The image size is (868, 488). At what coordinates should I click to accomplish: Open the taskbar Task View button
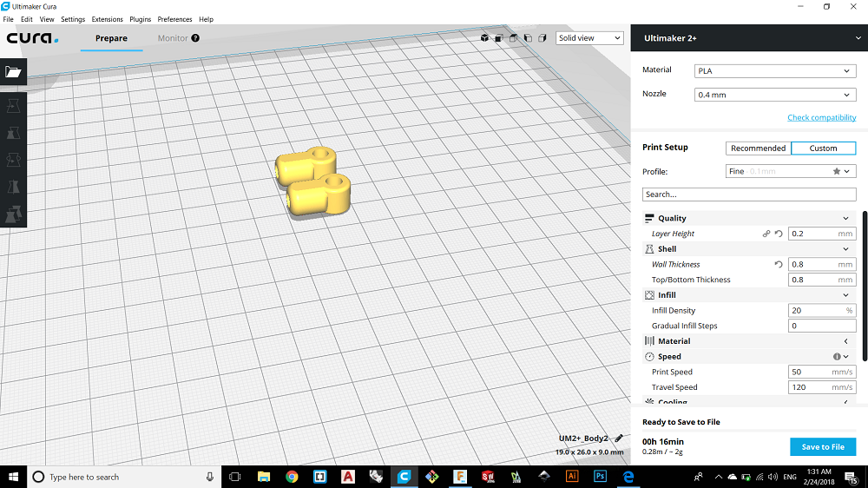235,477
